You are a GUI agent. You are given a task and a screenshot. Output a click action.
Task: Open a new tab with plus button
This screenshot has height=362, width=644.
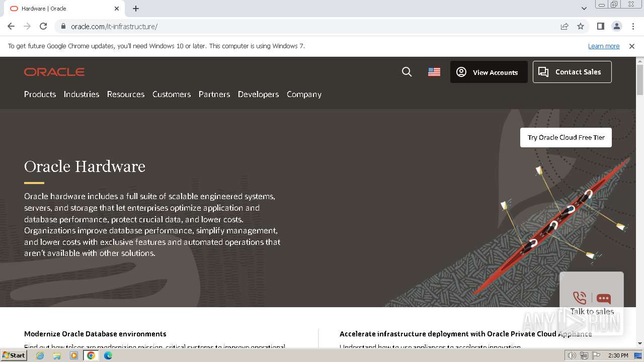[x=136, y=9]
